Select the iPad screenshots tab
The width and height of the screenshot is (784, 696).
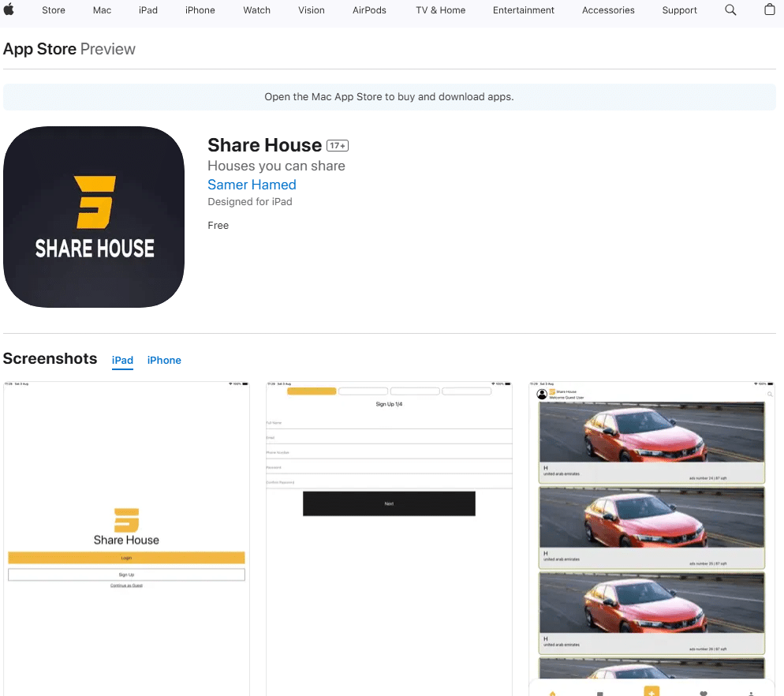pos(122,361)
